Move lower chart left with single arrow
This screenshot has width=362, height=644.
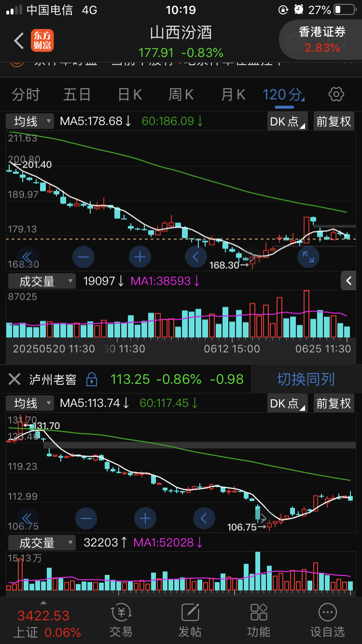(x=204, y=519)
